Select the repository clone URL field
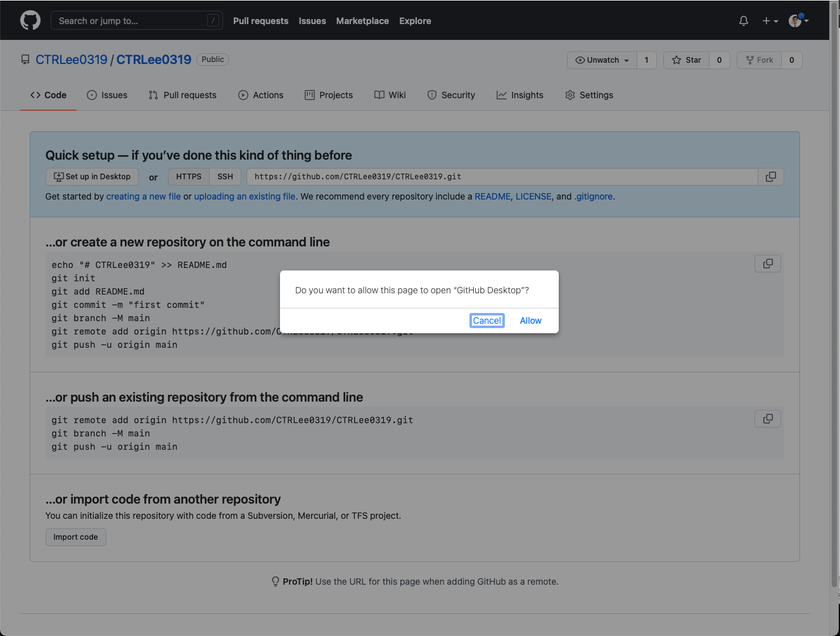The height and width of the screenshot is (636, 840). point(502,177)
